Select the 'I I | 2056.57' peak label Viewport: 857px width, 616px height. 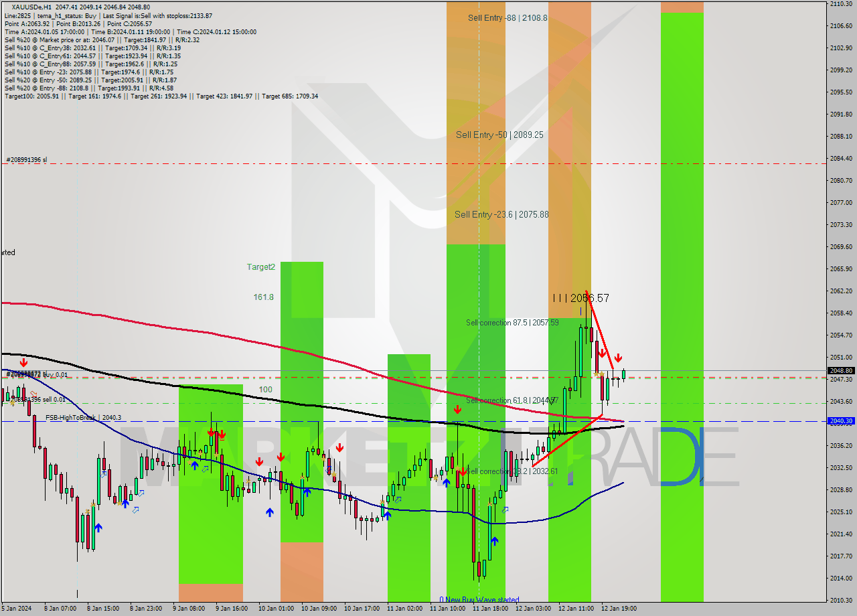(581, 298)
